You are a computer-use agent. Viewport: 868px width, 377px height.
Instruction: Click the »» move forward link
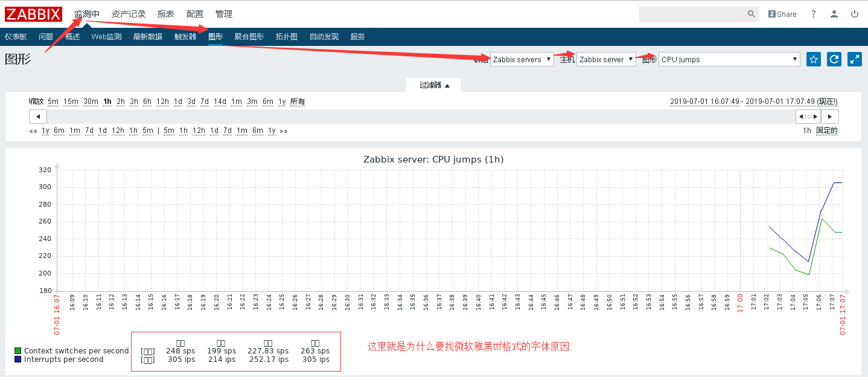(284, 130)
